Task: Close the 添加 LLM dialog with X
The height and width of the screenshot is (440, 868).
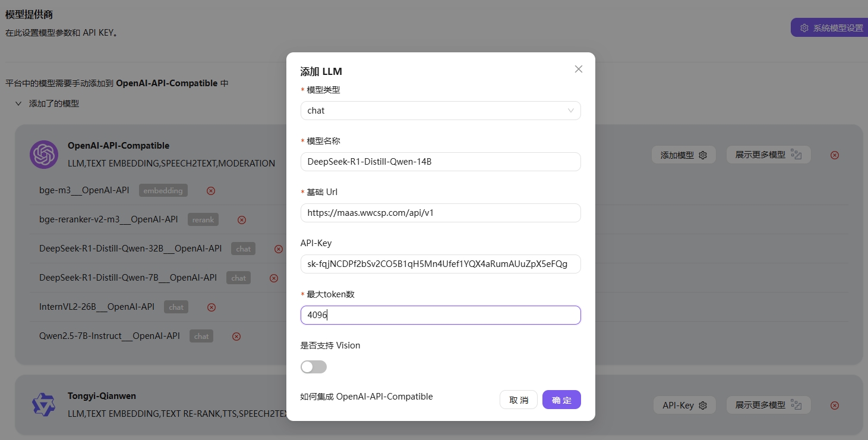Action: pos(579,69)
